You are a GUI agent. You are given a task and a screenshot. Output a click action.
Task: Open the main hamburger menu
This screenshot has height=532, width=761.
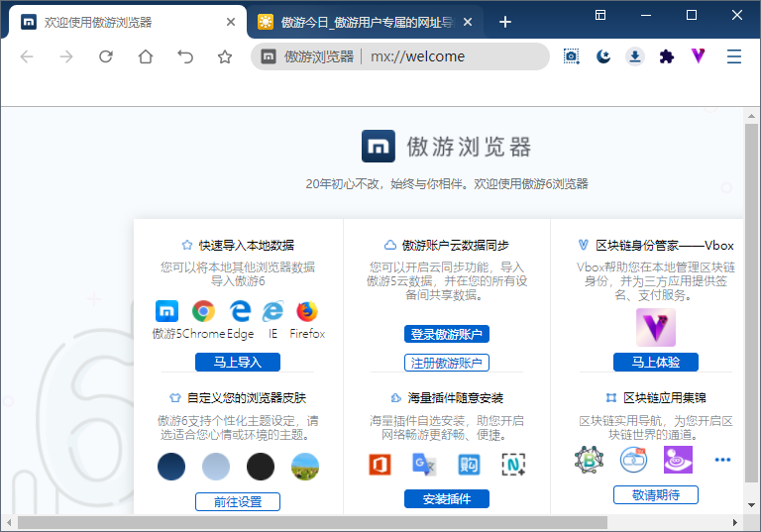(734, 56)
